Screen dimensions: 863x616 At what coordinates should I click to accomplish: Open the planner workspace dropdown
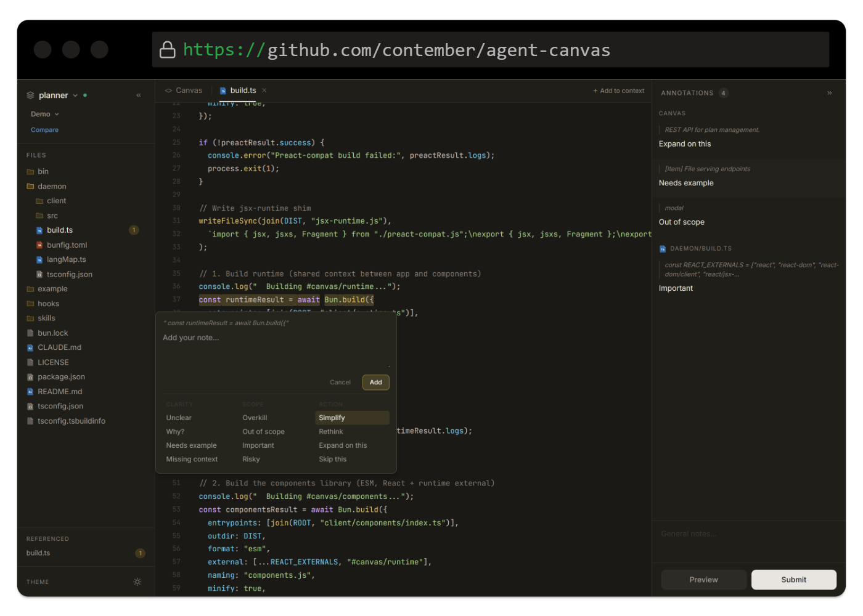(75, 95)
